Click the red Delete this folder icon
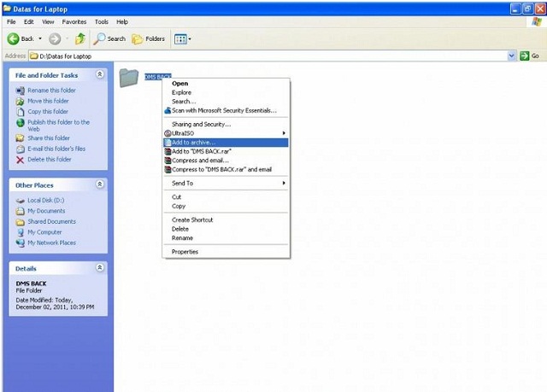Screen dimensions: 547x392 click(x=21, y=160)
